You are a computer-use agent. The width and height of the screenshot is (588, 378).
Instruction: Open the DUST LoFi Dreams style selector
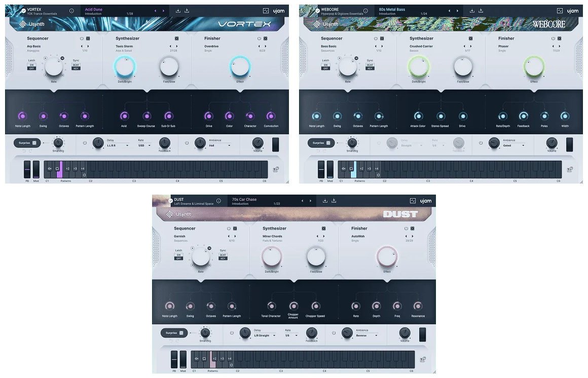tap(194, 201)
